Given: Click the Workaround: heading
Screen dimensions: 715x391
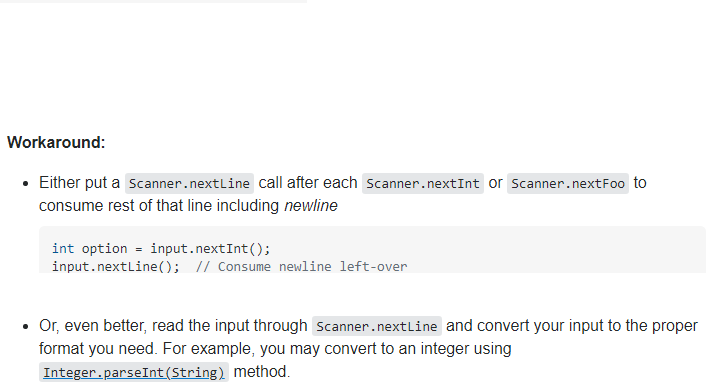Looking at the screenshot, I should pos(56,142).
